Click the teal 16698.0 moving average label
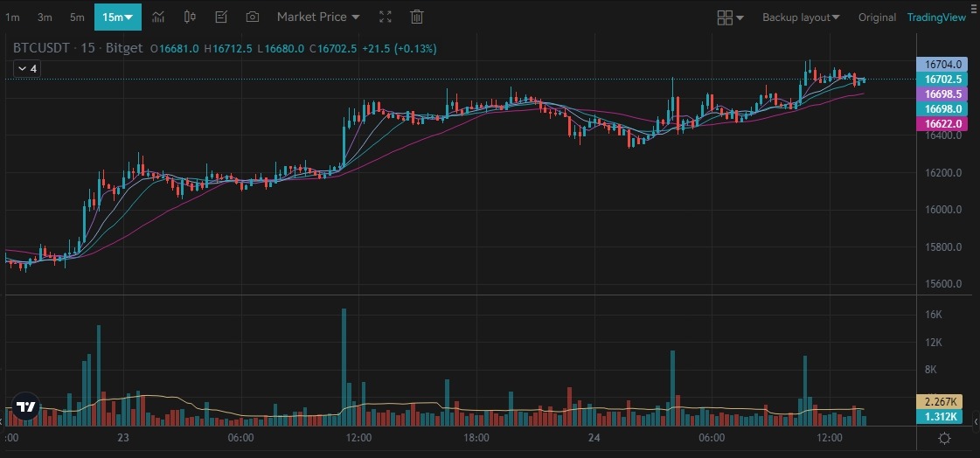 pos(942,108)
